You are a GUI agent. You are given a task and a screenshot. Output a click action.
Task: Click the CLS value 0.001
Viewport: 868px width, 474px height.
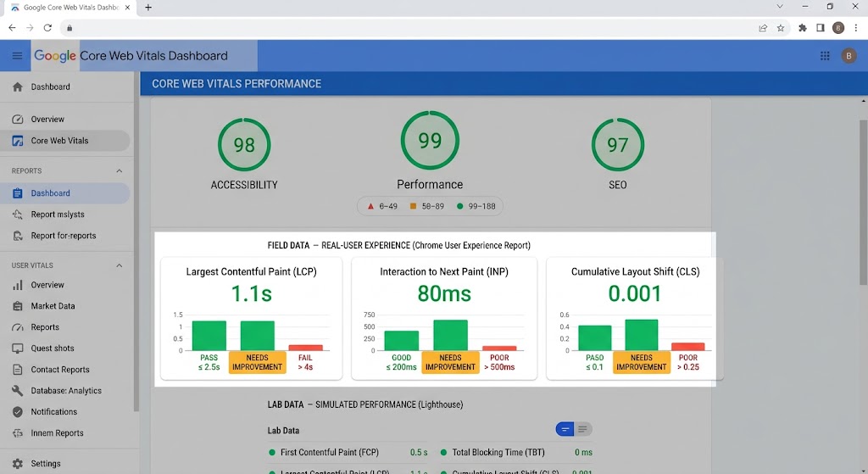[x=635, y=293]
